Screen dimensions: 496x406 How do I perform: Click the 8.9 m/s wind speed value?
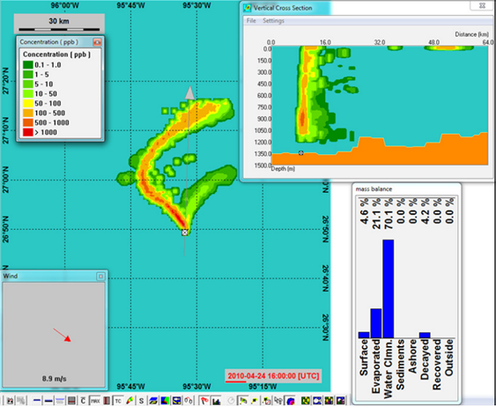(x=54, y=379)
